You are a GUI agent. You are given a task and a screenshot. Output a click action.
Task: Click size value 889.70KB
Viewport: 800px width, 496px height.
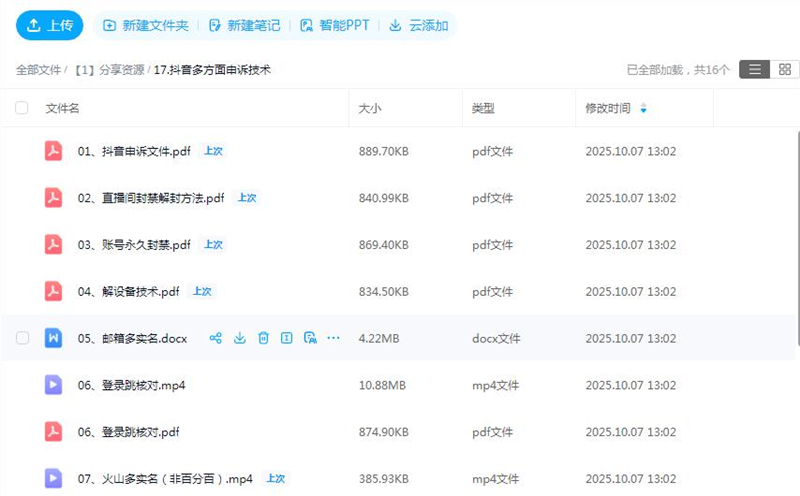click(x=384, y=152)
